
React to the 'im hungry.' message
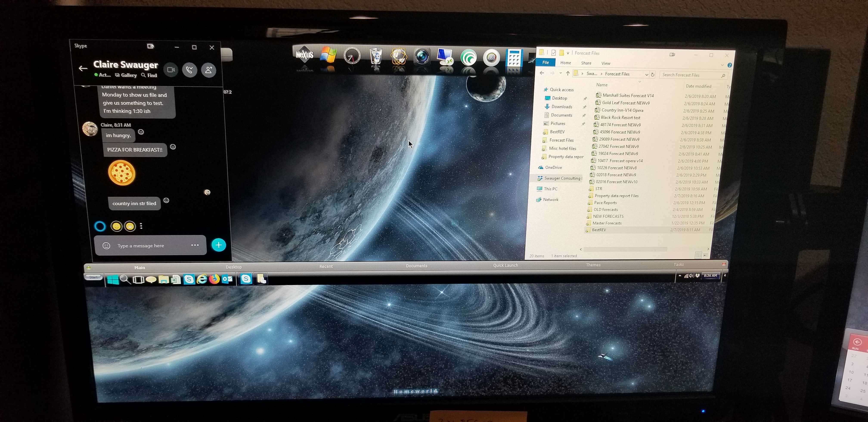pos(141,132)
